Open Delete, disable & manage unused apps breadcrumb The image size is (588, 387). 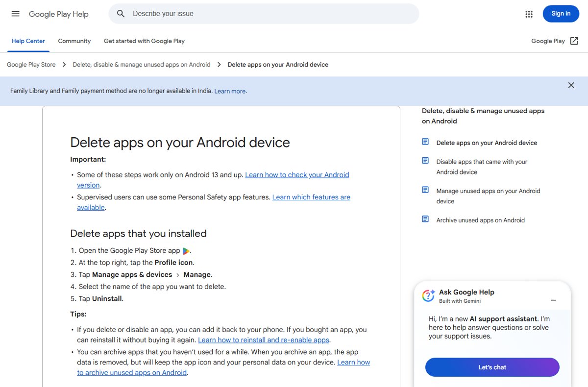[x=142, y=65]
